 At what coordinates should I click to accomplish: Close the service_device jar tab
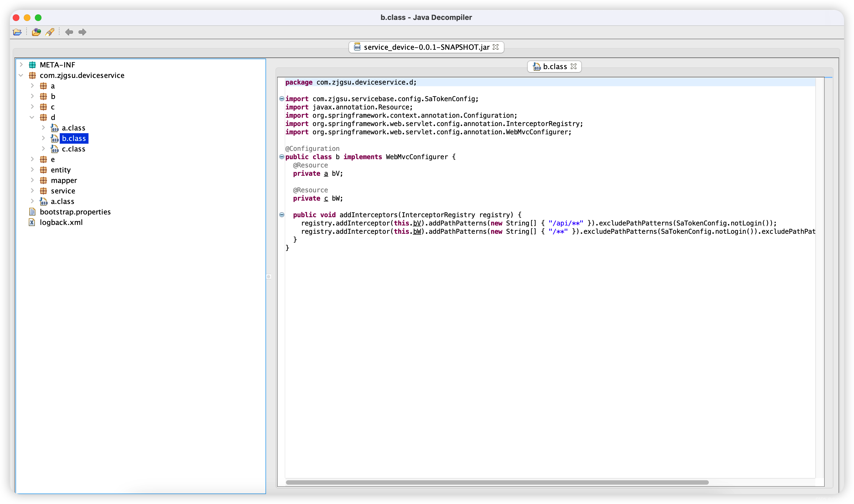click(496, 47)
